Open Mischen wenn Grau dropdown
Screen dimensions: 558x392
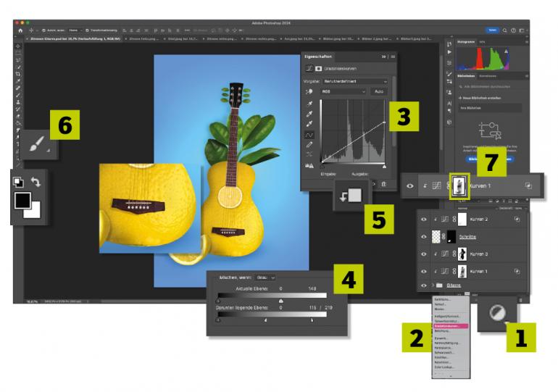click(x=265, y=278)
